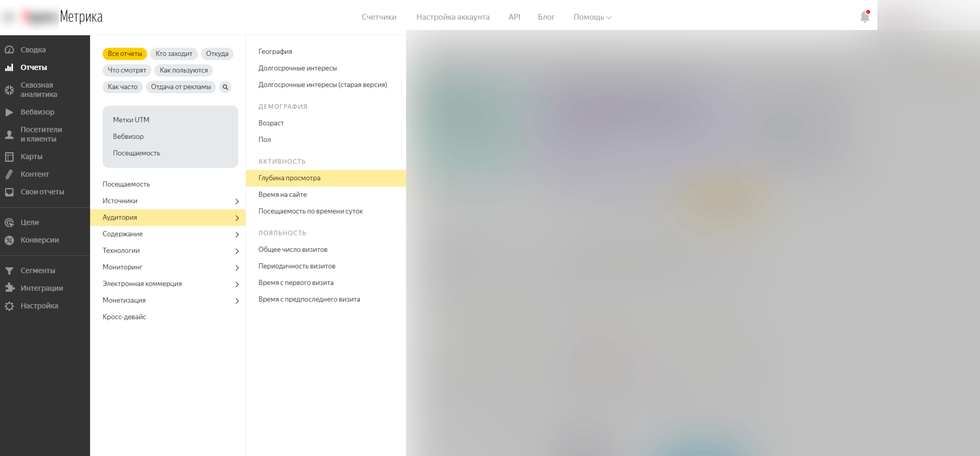Open Долгосрочные интересы (старая версия) report
Screen dimensions: 980x456
coord(323,85)
